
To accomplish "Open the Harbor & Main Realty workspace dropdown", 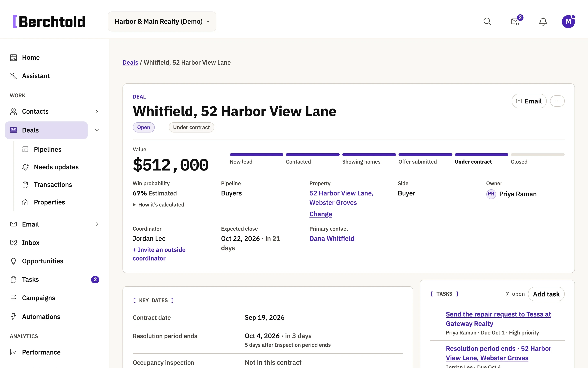I will [162, 21].
